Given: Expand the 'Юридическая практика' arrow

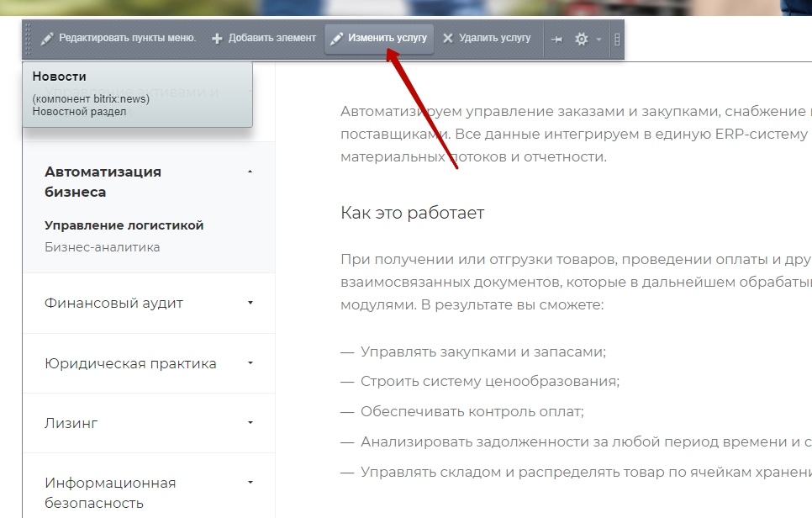Looking at the screenshot, I should point(250,362).
